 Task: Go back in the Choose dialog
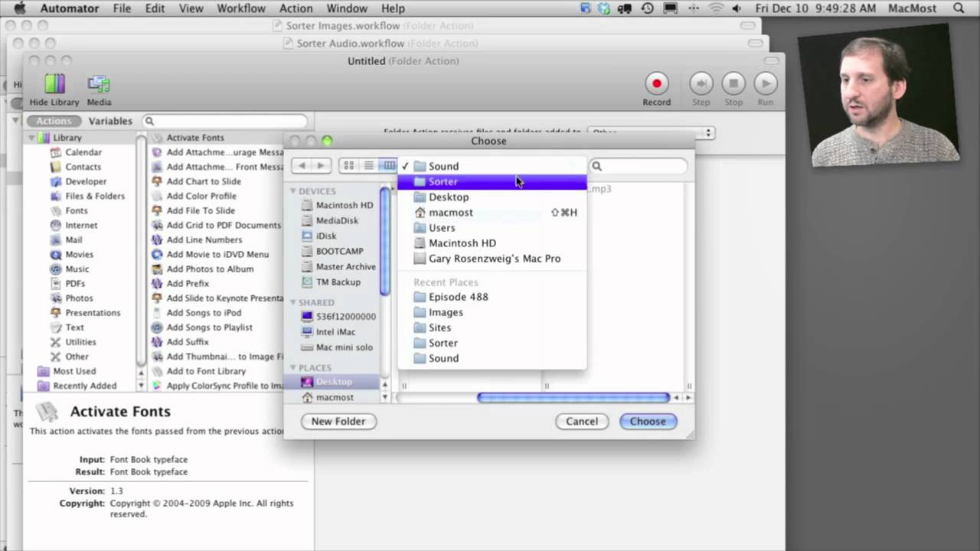302,166
